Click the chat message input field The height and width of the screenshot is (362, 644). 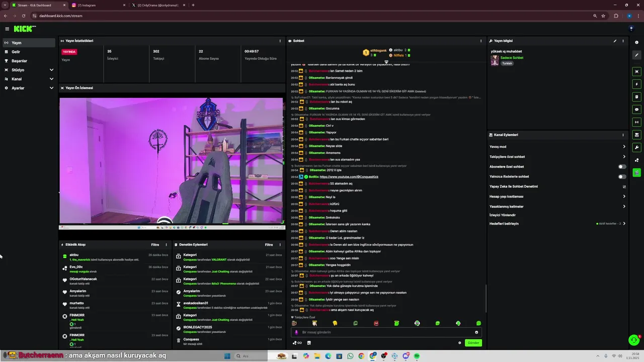(386, 332)
